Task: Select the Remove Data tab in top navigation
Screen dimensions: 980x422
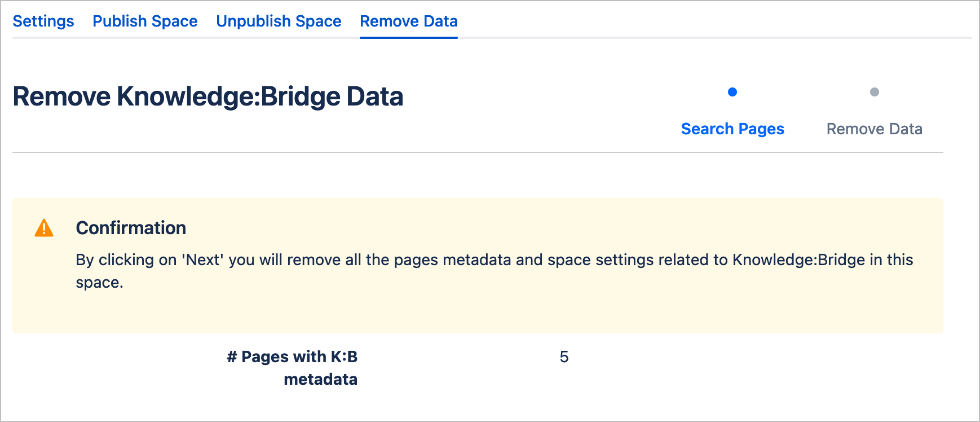Action: click(409, 21)
